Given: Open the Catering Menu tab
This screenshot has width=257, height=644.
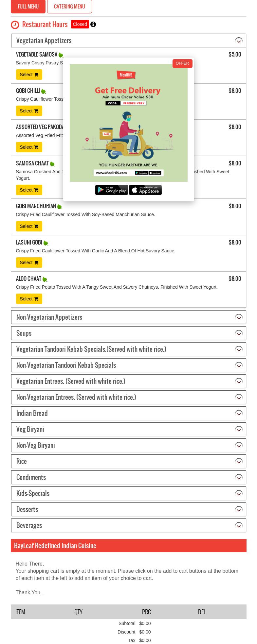Looking at the screenshot, I should click(69, 7).
